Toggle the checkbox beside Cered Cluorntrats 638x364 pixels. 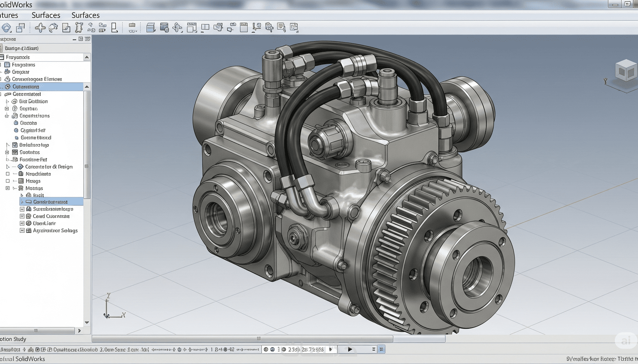pyautogui.click(x=22, y=216)
